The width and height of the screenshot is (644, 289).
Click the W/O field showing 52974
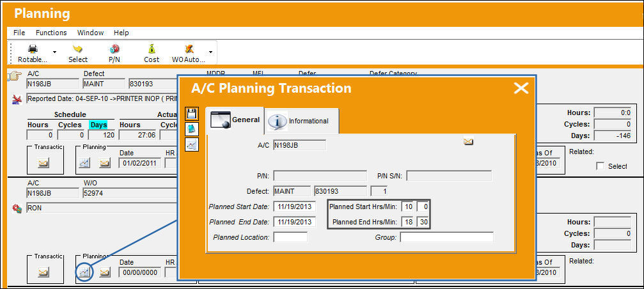pos(130,193)
